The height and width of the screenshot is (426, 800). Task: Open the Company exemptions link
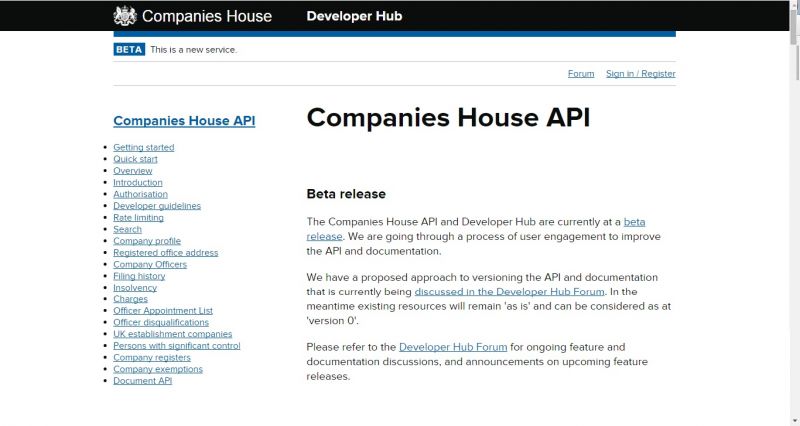click(x=158, y=369)
